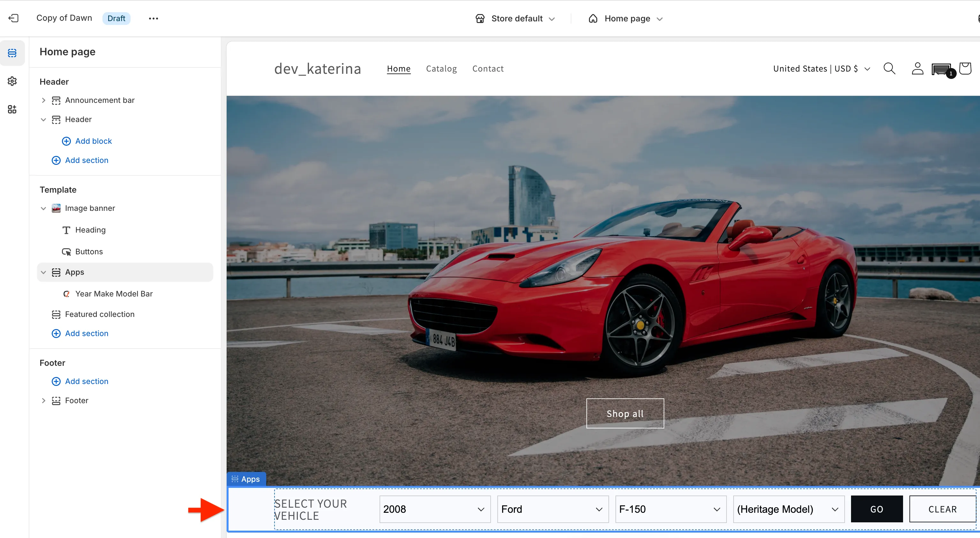
Task: Collapse the Image banner section
Action: click(43, 208)
